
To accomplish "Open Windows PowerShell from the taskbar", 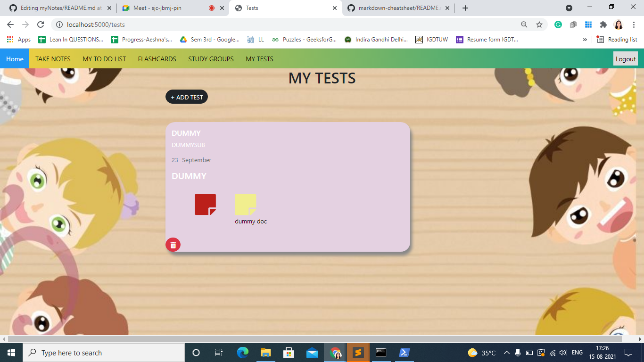I will click(x=404, y=352).
